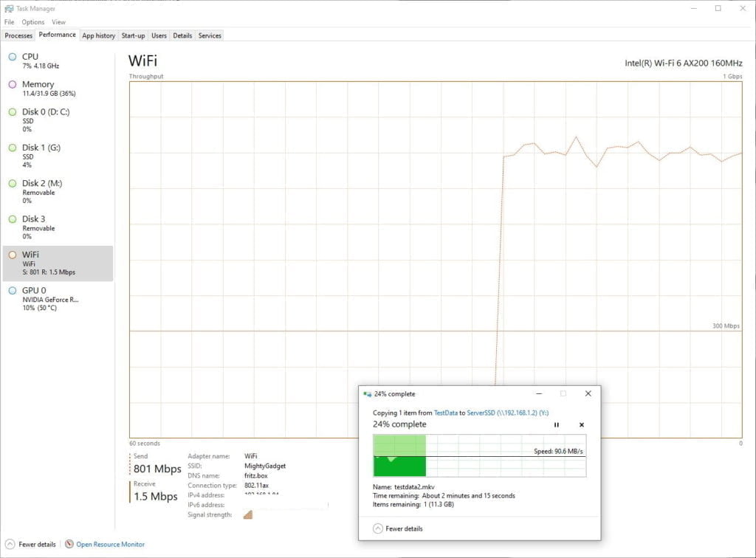The image size is (756, 558).
Task: Switch to the Processes tab
Action: (x=18, y=35)
